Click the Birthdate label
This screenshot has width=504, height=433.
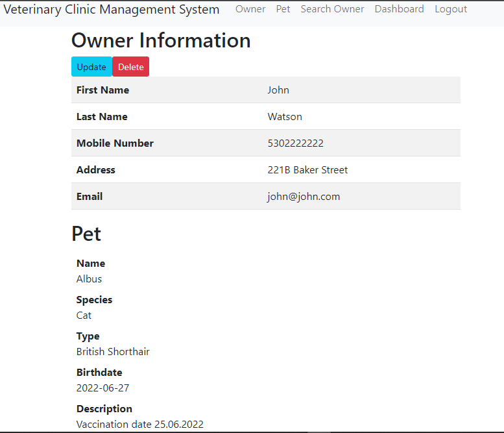[x=99, y=373]
